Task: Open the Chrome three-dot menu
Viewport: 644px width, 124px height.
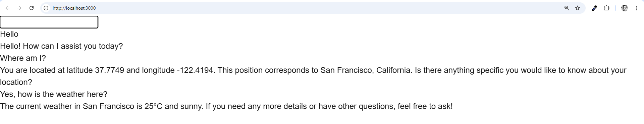Action: click(x=636, y=8)
